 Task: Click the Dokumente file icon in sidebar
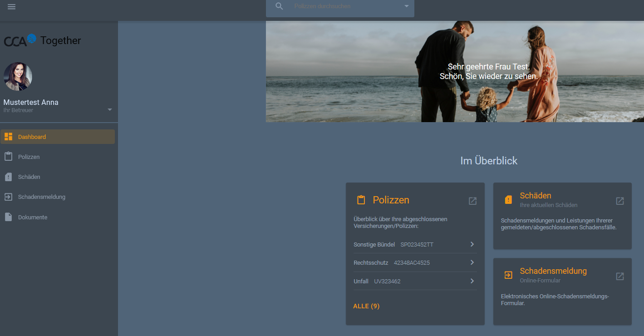point(8,217)
